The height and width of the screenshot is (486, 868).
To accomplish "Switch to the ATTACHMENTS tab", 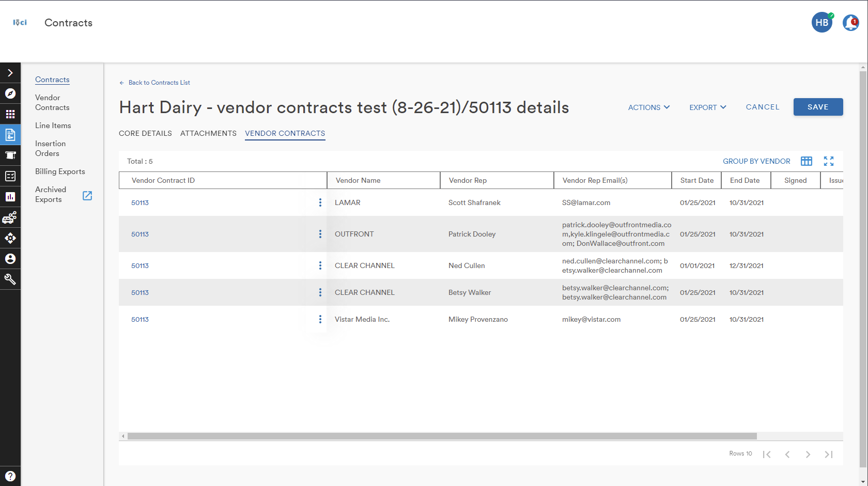I will (x=208, y=133).
